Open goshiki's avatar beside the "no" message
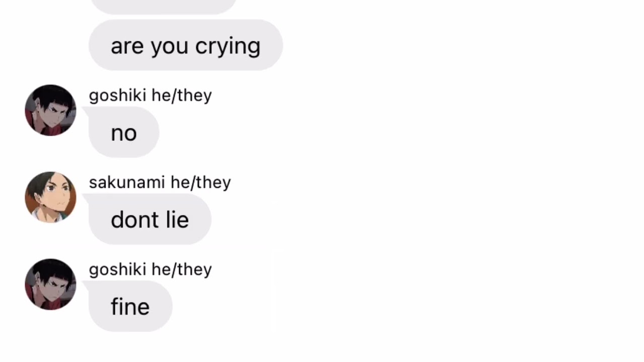644x362 pixels. (x=50, y=110)
